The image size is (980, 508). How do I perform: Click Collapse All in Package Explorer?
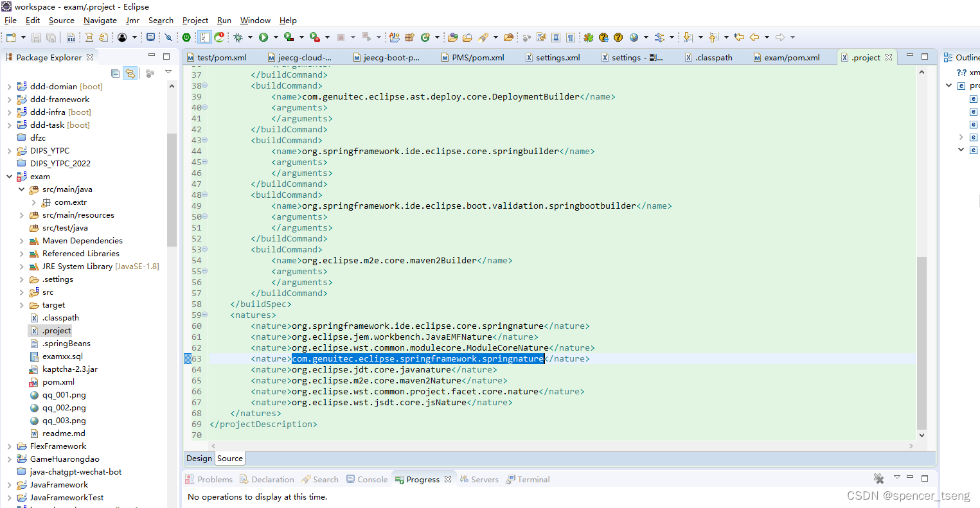point(115,73)
